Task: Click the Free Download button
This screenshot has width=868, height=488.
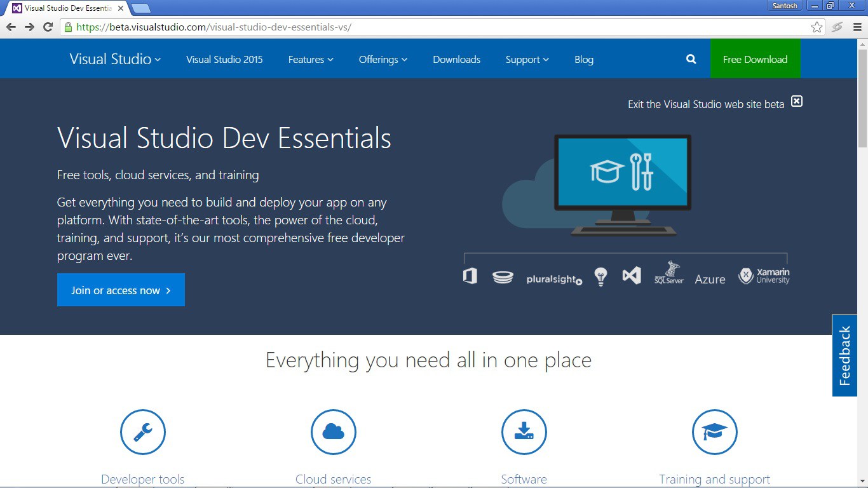Action: point(755,59)
